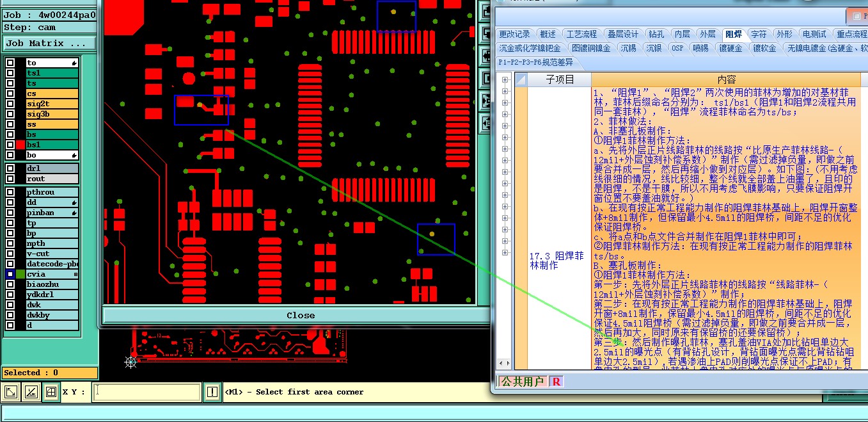
Task: Switch to the 外层 tab
Action: [707, 34]
